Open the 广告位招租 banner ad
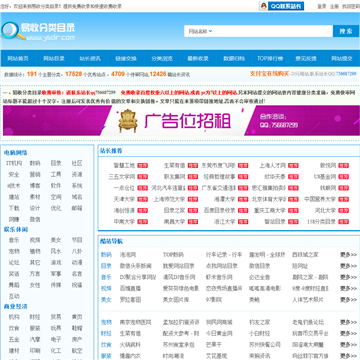The image size is (360, 360). pos(181,120)
